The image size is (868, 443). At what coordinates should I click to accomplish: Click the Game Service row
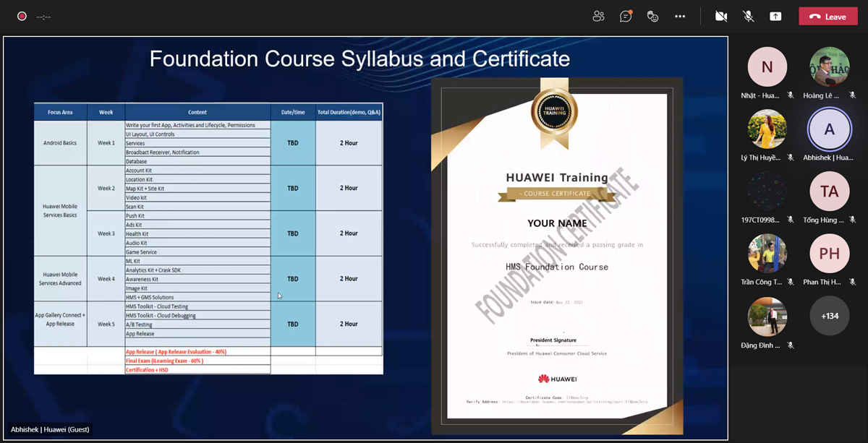click(x=197, y=252)
